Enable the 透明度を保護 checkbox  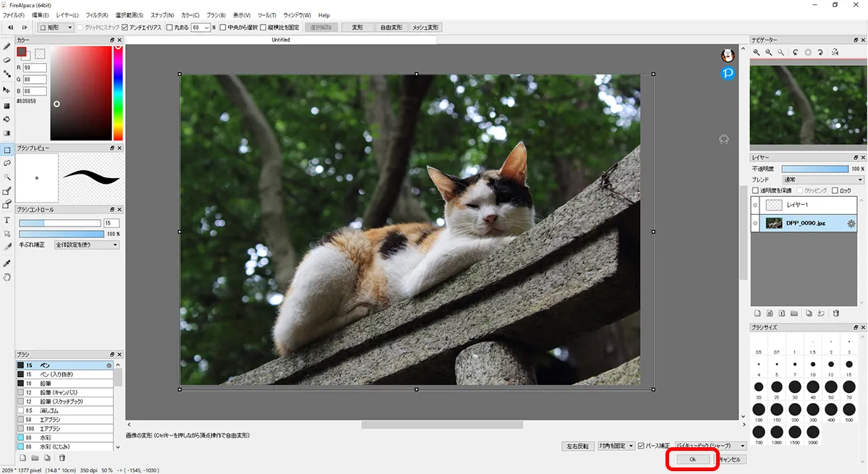point(756,190)
